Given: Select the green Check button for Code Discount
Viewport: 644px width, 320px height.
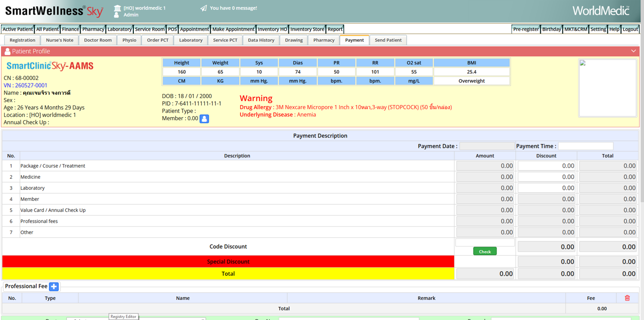Looking at the screenshot, I should pyautogui.click(x=485, y=251).
